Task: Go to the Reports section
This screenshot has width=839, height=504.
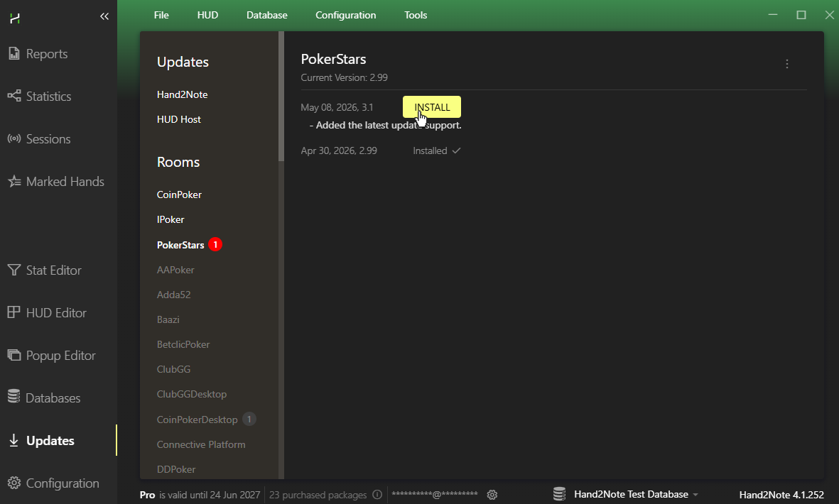Action: point(47,53)
